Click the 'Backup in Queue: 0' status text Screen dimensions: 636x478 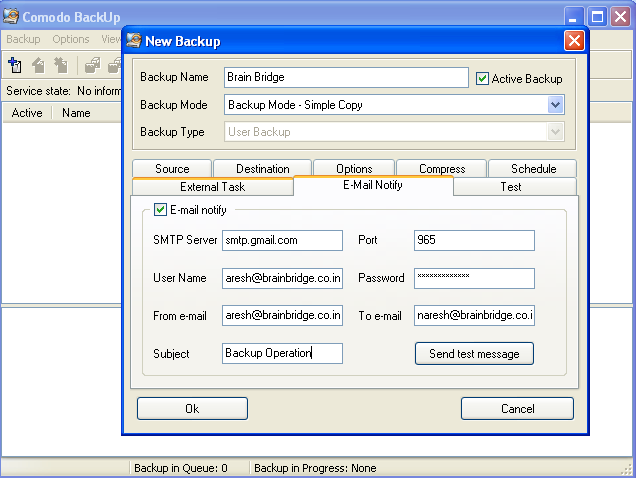pos(181,468)
